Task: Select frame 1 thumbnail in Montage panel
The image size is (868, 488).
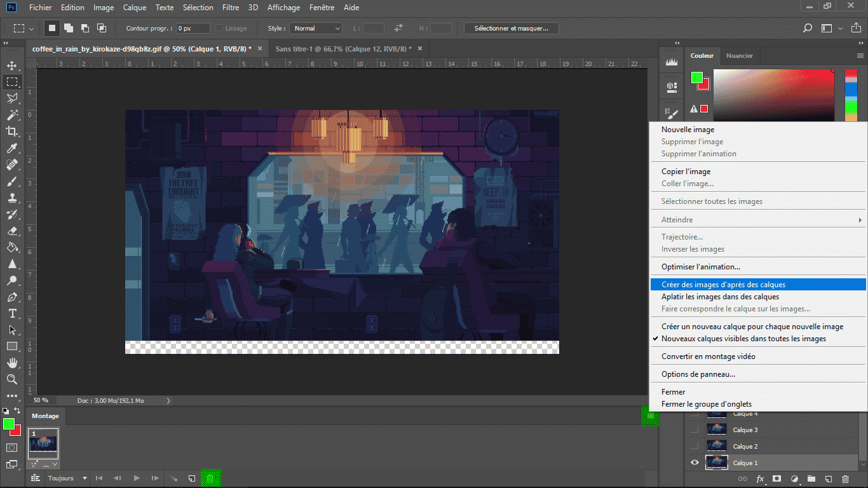Action: click(x=44, y=444)
